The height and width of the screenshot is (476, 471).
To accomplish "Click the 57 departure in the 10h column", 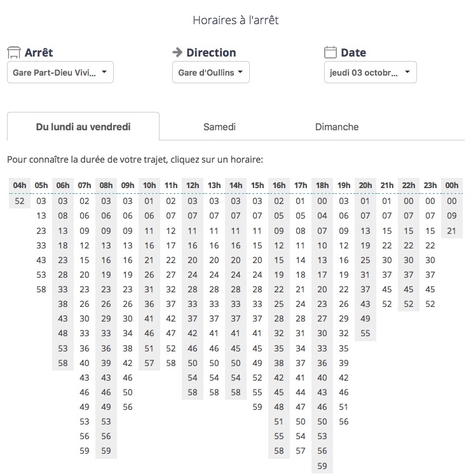I will coord(149,363).
